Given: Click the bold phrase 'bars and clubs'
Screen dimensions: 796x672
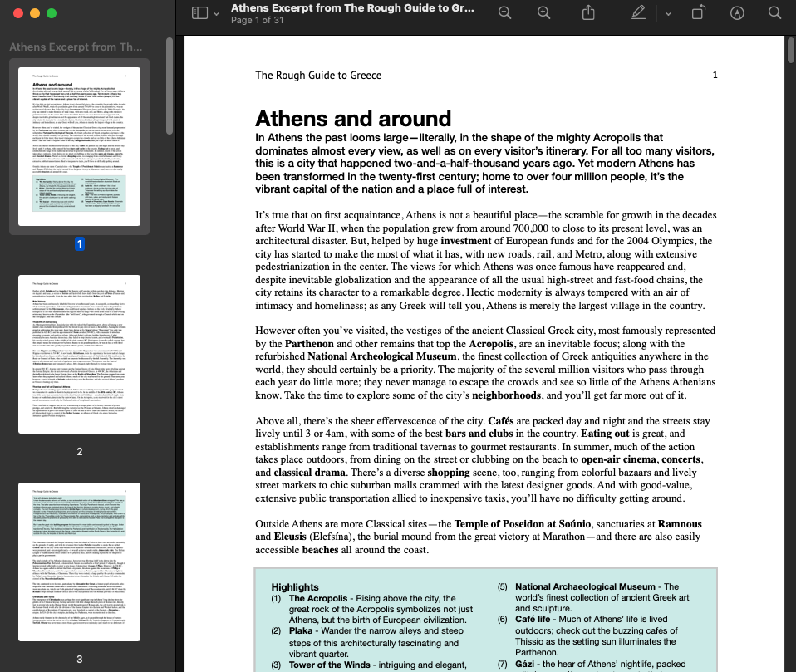Looking at the screenshot, I should click(479, 434).
